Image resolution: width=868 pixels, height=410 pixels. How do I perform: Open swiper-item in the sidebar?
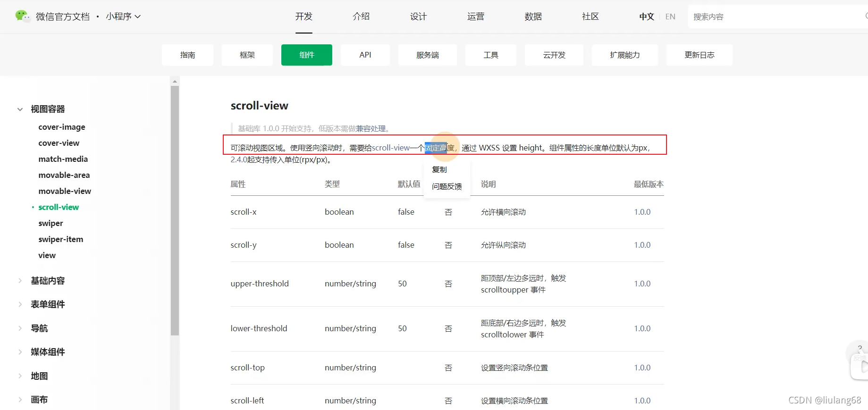[x=61, y=239]
